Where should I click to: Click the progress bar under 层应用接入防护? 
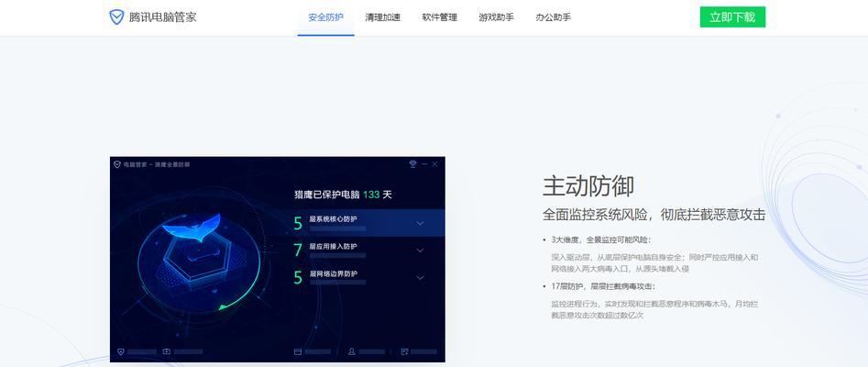pyautogui.click(x=337, y=255)
